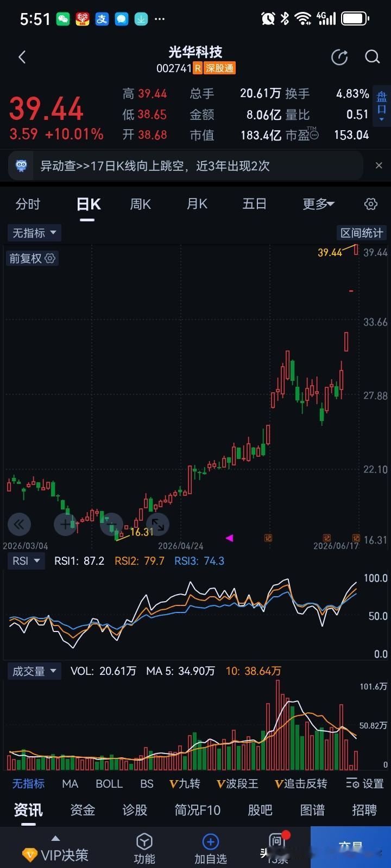
Task: Open the VIP决策 diamond entry
Action: [x=29, y=856]
